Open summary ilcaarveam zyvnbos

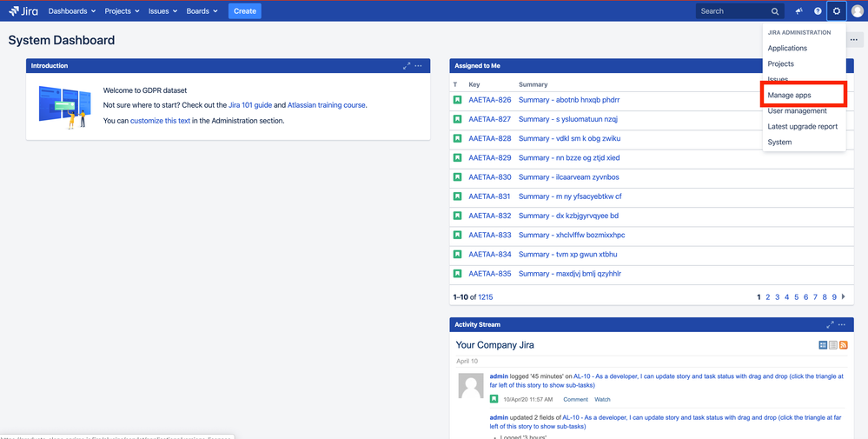(568, 177)
